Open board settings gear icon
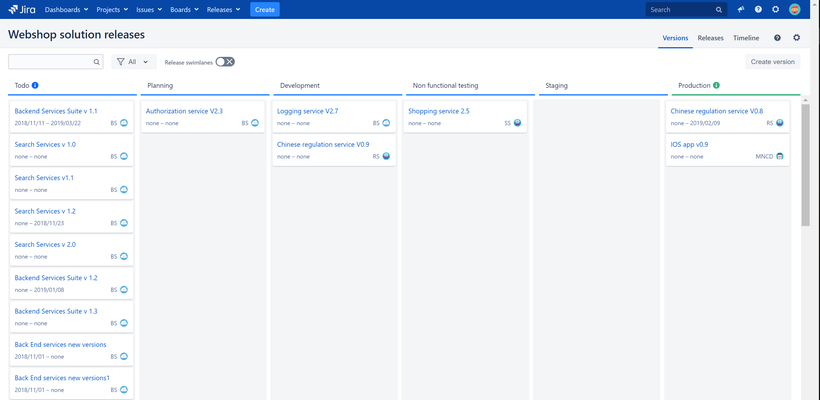 (x=796, y=38)
